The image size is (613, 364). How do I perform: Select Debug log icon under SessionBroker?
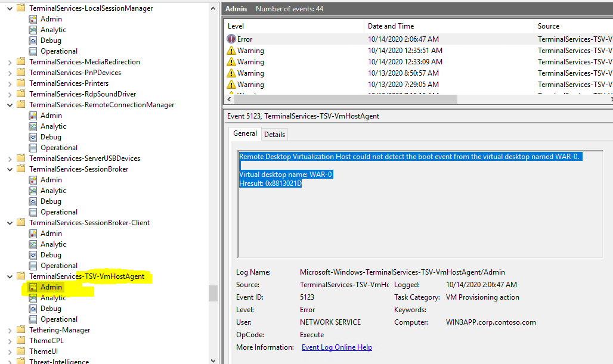pos(33,201)
